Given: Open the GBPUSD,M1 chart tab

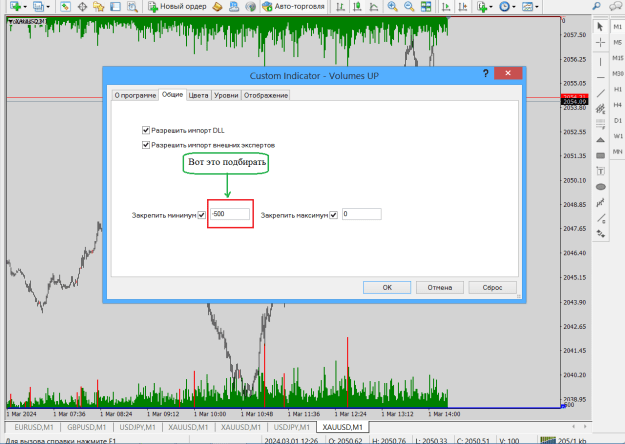Looking at the screenshot, I should 86,427.
